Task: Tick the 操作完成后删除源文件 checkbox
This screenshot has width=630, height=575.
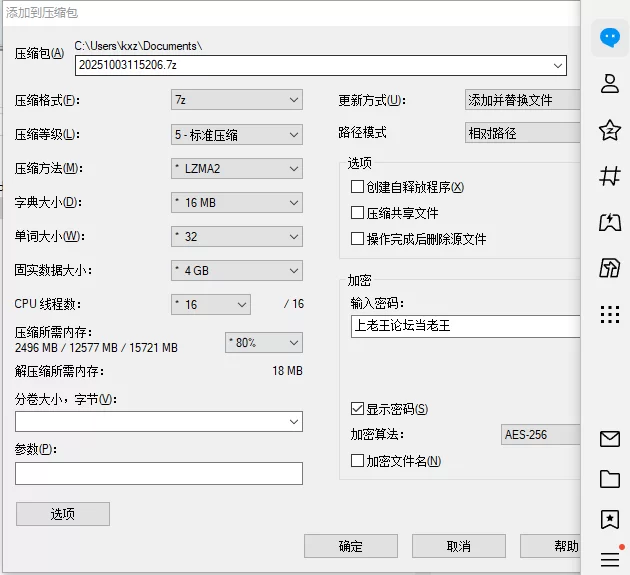Action: 357,239
